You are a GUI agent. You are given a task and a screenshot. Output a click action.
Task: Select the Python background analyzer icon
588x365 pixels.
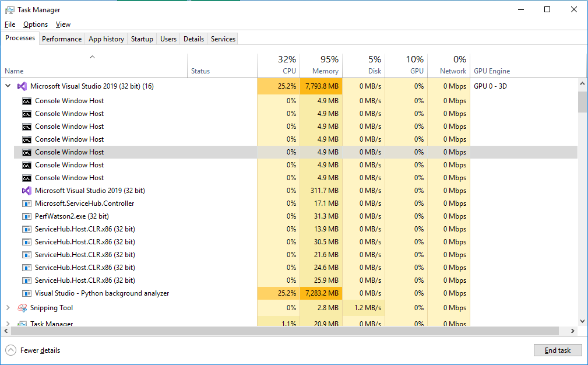pos(26,293)
